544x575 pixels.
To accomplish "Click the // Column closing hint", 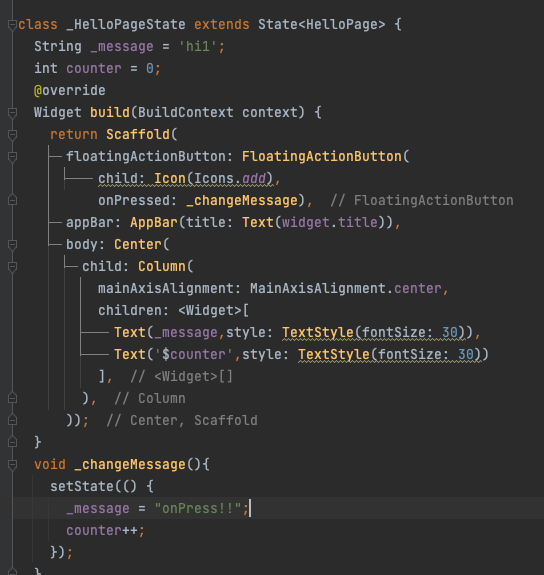I will coord(150,399).
